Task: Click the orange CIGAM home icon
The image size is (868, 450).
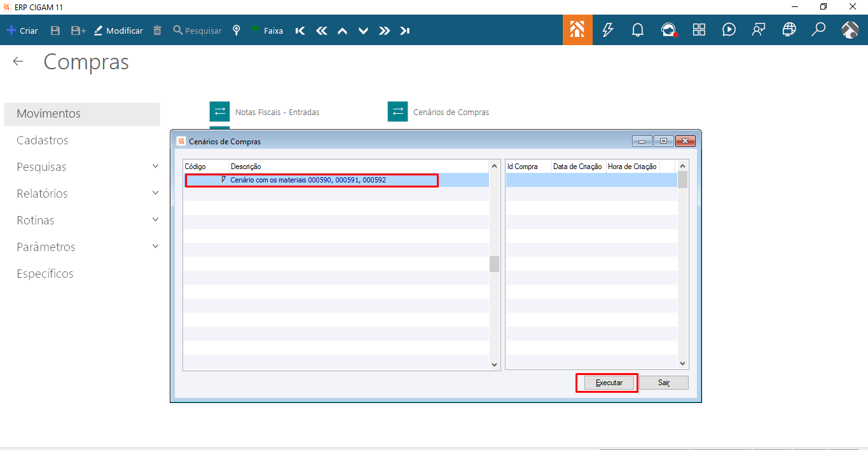Action: [577, 30]
